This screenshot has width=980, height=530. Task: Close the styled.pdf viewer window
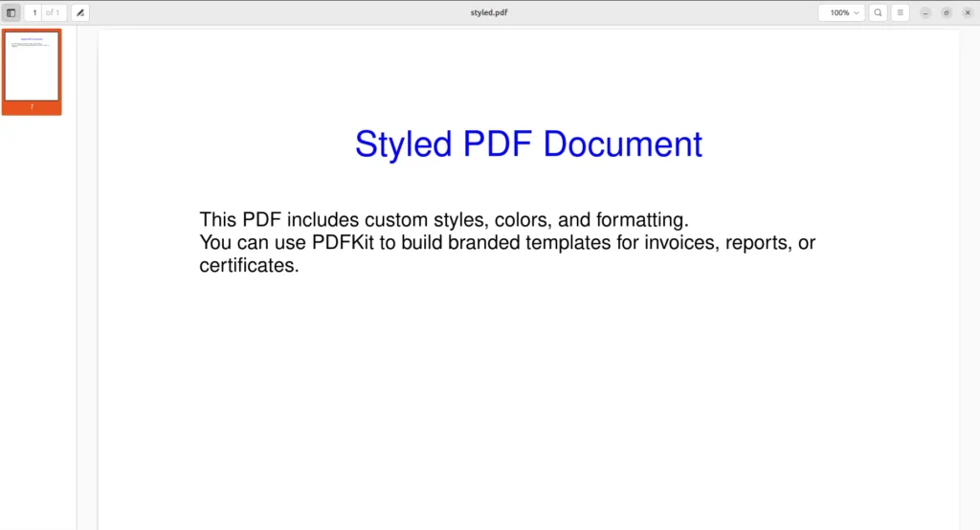968,12
